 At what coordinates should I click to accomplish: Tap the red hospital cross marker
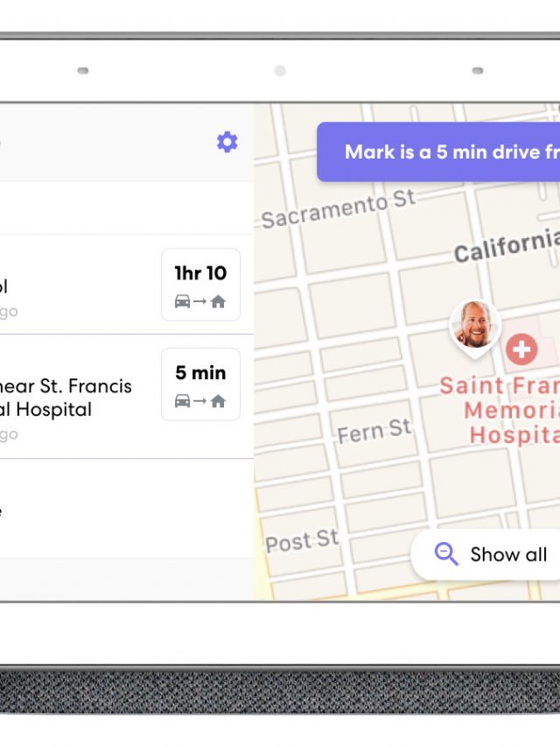tap(521, 349)
